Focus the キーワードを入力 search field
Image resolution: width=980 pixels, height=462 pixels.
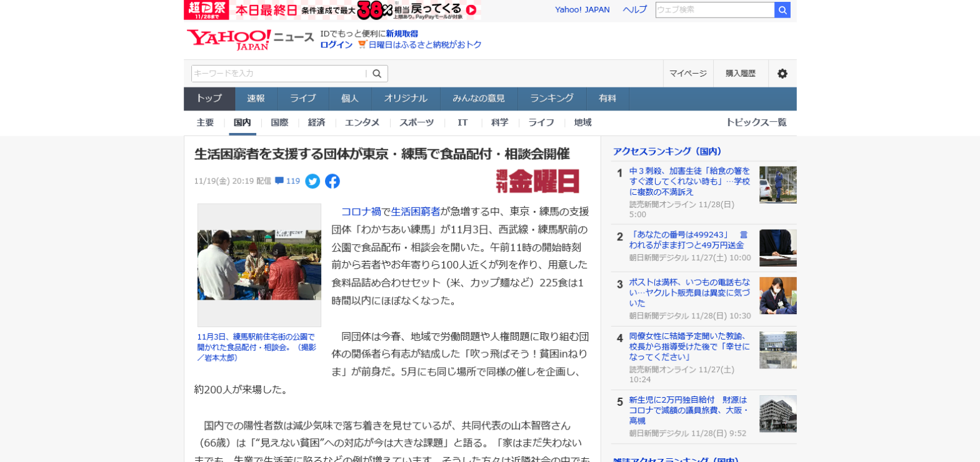click(x=278, y=74)
